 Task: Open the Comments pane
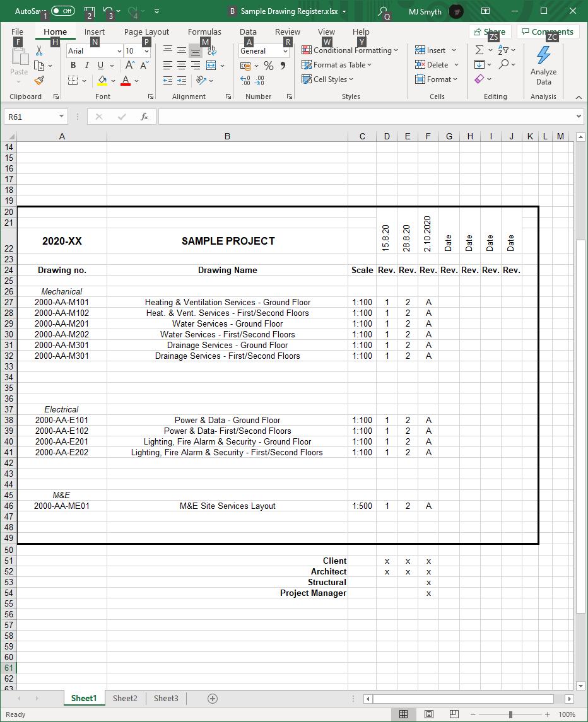[548, 31]
